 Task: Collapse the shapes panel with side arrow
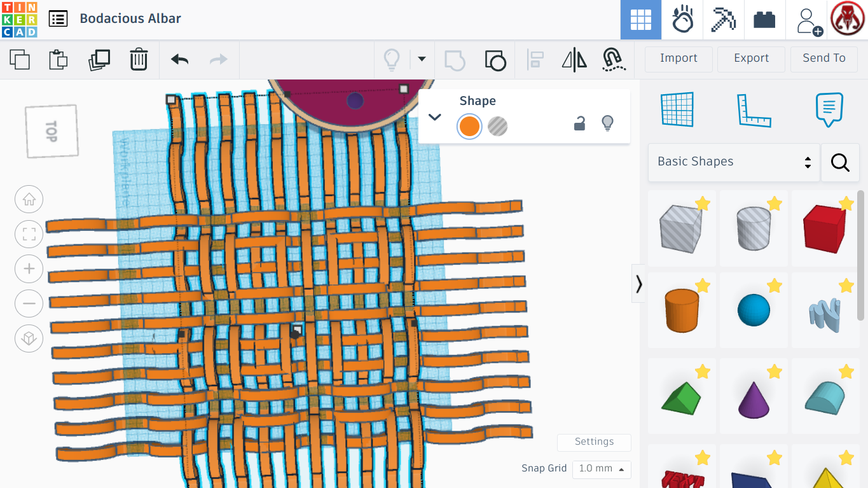coord(638,284)
